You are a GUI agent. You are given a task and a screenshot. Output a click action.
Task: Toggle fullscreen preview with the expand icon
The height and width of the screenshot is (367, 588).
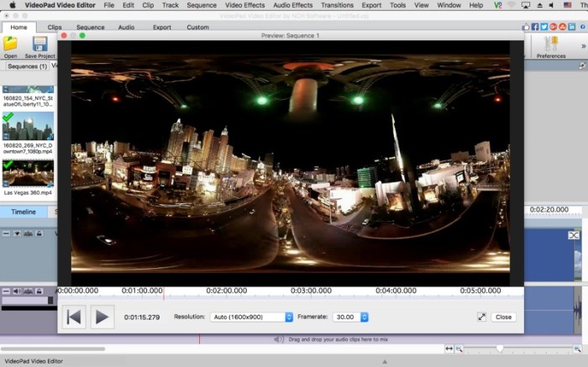(x=481, y=317)
